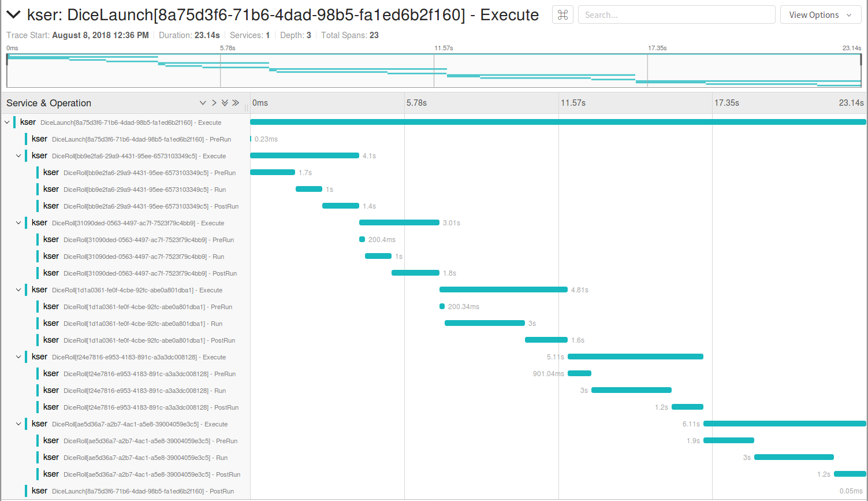Collapse DiceRoll 1d1a0361 Execute children
The width and height of the screenshot is (868, 501).
point(18,290)
